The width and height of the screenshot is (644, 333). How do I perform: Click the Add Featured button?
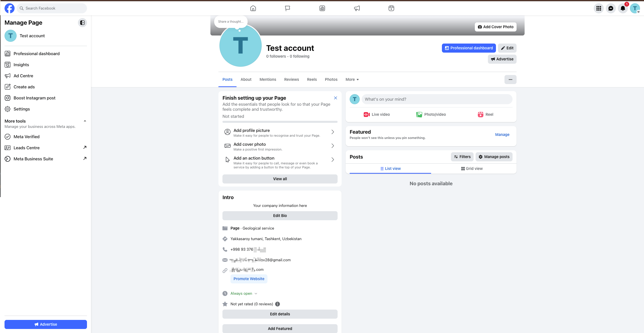(x=280, y=329)
